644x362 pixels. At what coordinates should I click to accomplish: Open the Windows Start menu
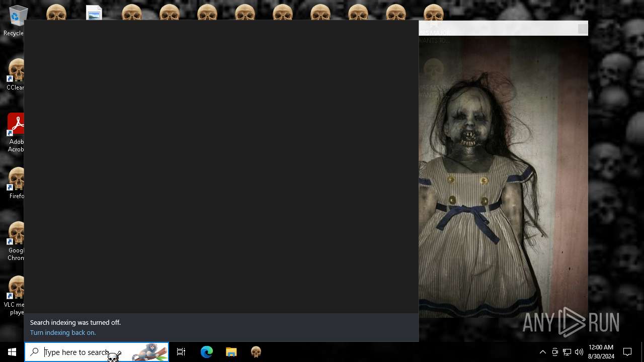point(12,352)
